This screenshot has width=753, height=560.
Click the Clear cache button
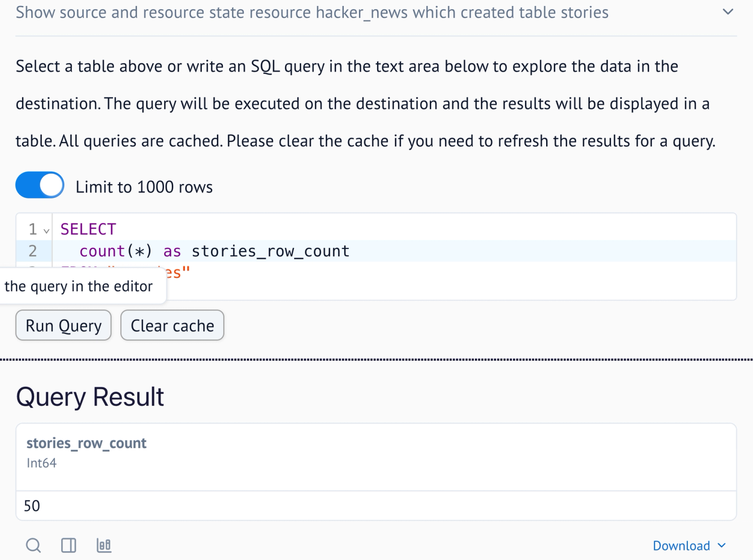[172, 326]
